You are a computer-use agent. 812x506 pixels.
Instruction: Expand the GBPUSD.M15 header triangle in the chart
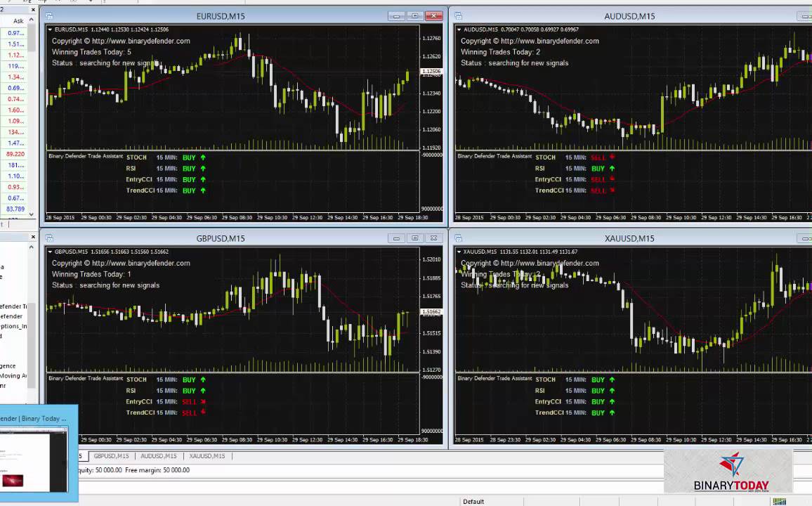click(x=51, y=252)
